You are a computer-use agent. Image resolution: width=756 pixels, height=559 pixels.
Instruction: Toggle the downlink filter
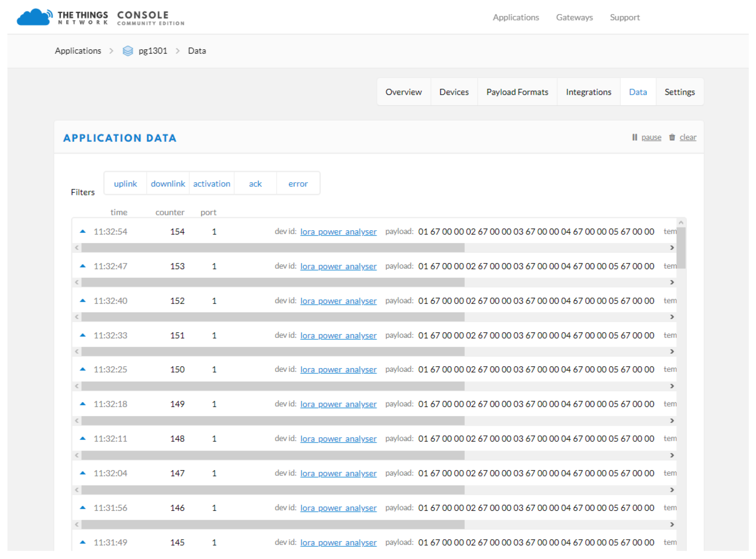point(168,183)
